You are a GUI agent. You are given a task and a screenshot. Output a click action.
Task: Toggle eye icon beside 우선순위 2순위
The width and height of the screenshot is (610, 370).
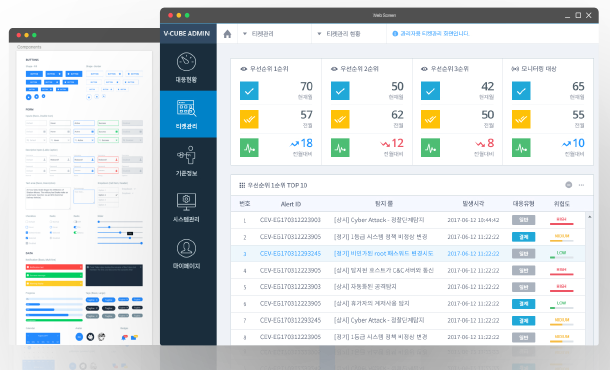pyautogui.click(x=334, y=69)
